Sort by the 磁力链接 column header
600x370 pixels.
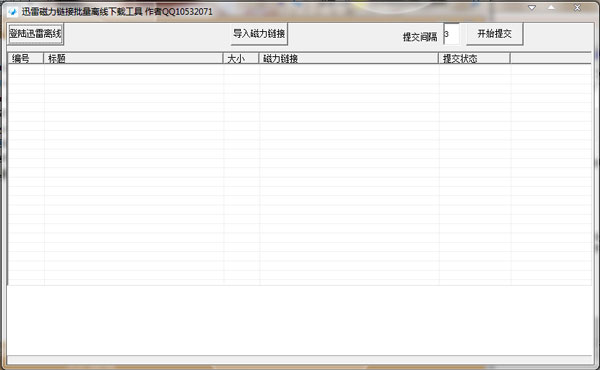(349, 58)
